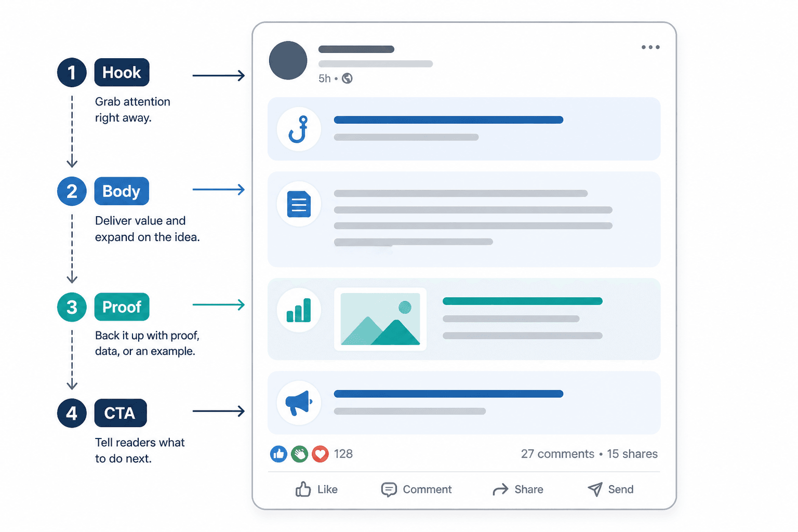Image resolution: width=798 pixels, height=532 pixels.
Task: Click the teal bar chart icon
Action: [x=299, y=310]
